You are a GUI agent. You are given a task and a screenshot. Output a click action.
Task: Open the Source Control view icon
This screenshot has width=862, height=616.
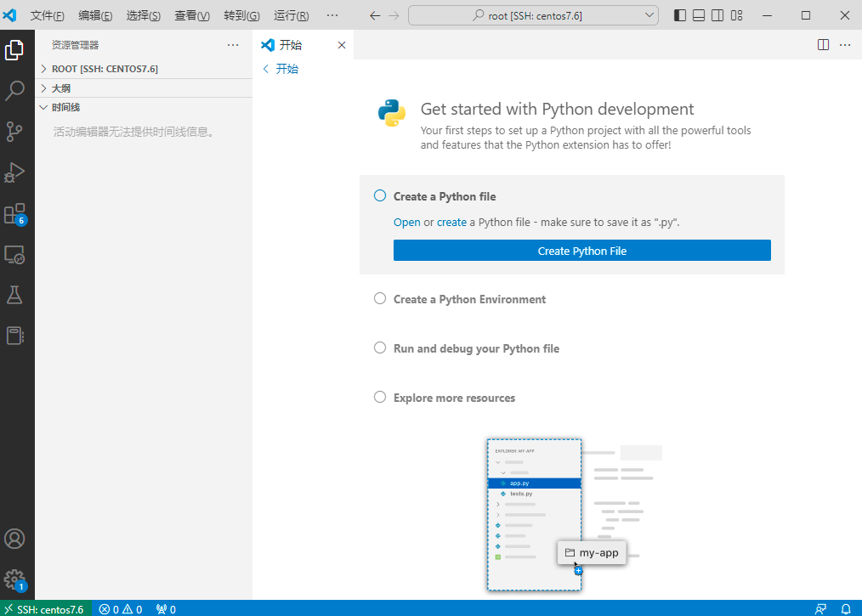coord(14,132)
